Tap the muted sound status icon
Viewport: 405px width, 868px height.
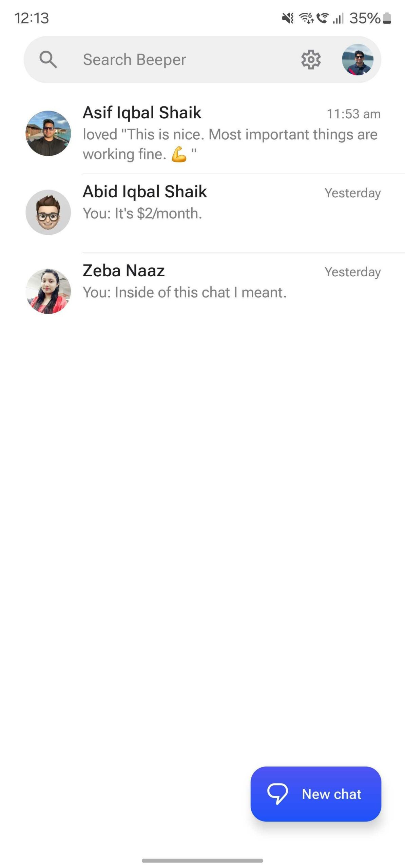288,18
